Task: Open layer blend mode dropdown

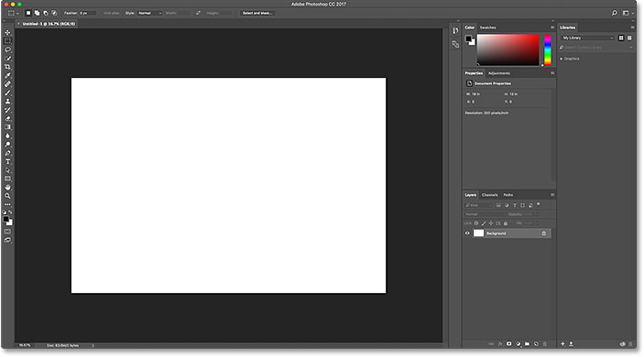Action: [x=485, y=214]
